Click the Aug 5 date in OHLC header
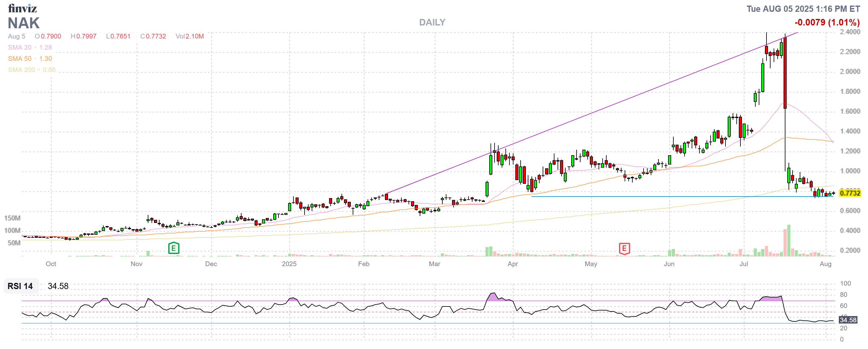868x349 pixels. coord(16,36)
